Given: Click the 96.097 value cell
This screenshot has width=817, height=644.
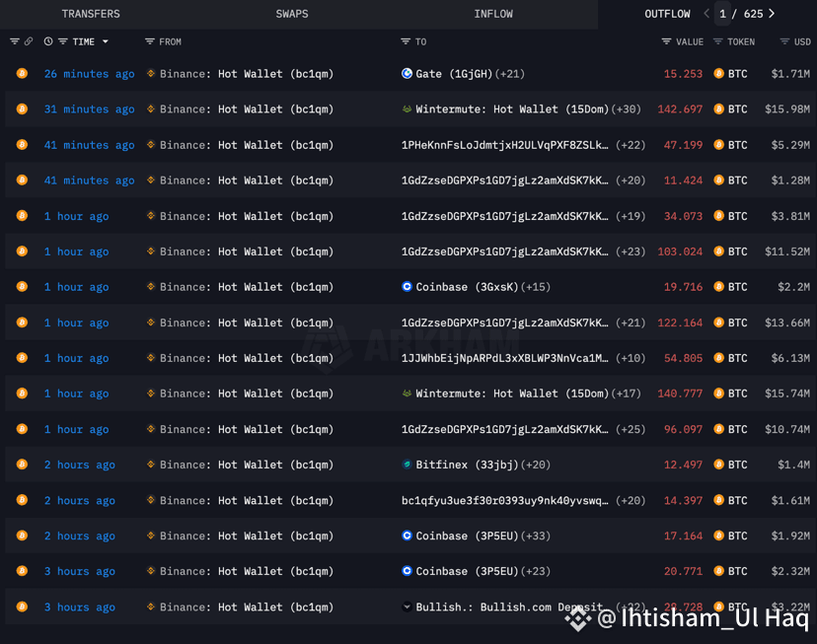Looking at the screenshot, I should pos(683,430).
